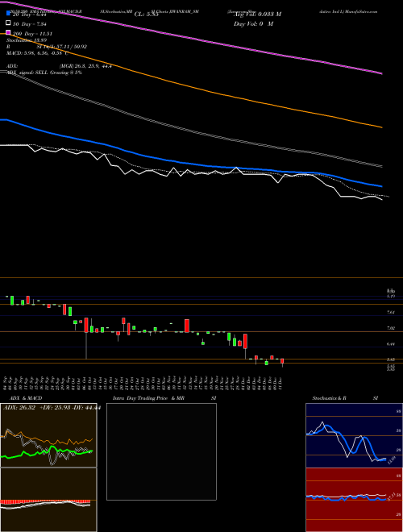Click the 'ADX signal: SELL Growing @ 5%' text
Viewport: 403px width, 532px height.
pos(44,73)
